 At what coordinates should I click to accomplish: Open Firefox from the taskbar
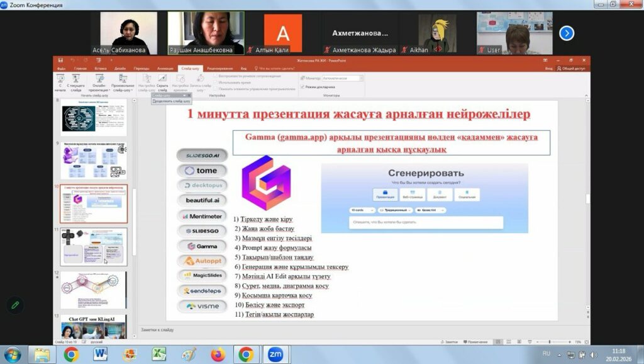pos(218,355)
